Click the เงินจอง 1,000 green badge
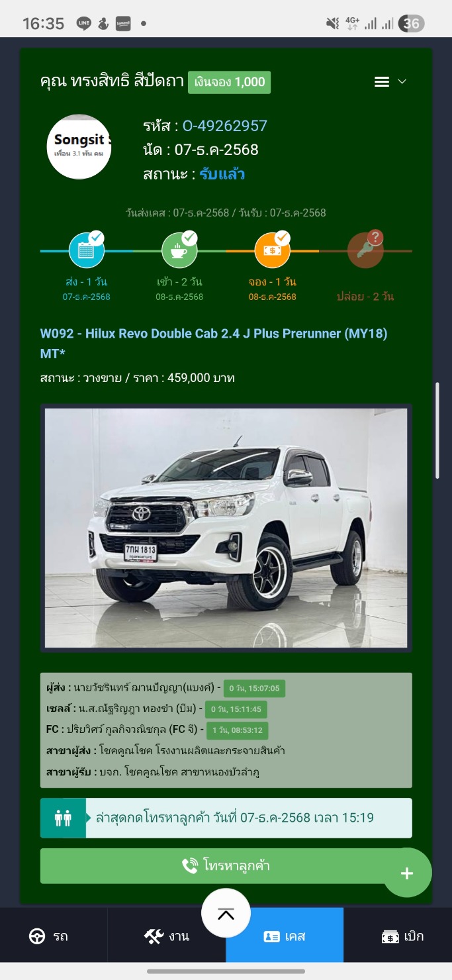The width and height of the screenshot is (452, 980). tap(230, 82)
